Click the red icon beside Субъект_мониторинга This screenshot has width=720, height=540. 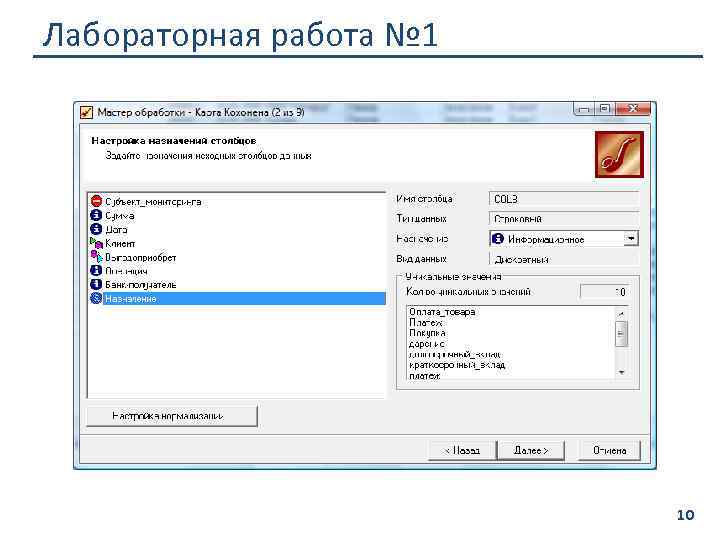point(96,201)
